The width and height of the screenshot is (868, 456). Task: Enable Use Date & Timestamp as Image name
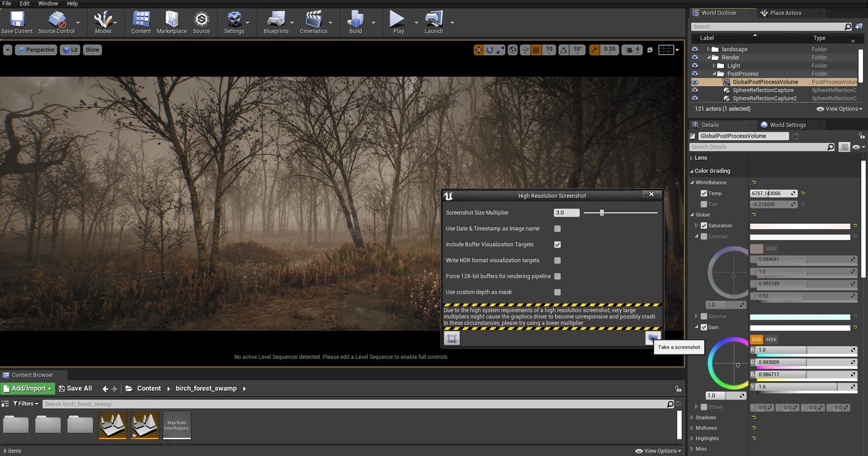coord(557,229)
